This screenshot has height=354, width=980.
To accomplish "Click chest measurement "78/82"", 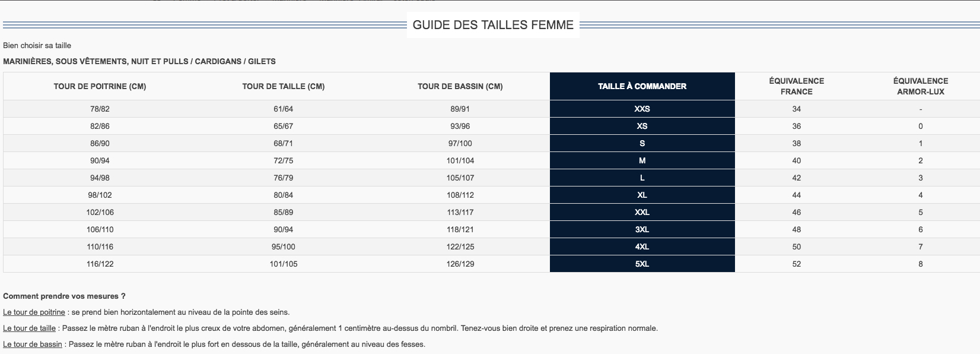I will pyautogui.click(x=100, y=109).
